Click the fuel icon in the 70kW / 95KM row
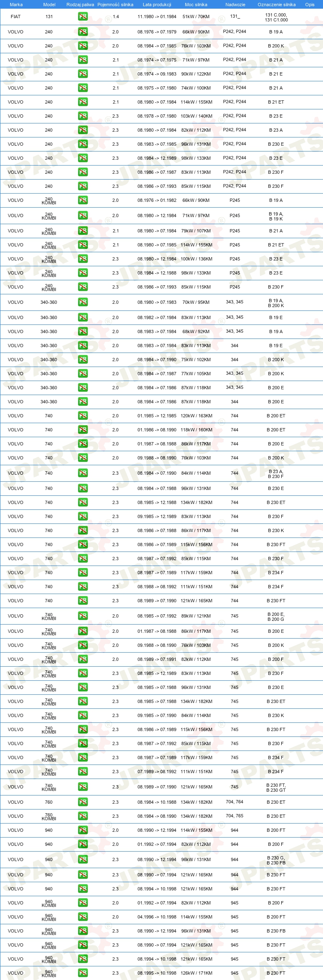 (83, 302)
